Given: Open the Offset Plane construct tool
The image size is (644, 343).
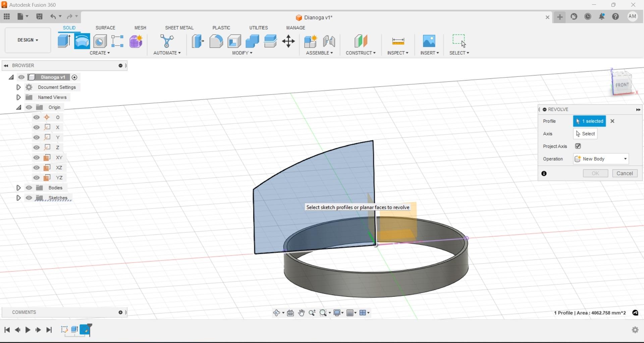Looking at the screenshot, I should [x=361, y=41].
